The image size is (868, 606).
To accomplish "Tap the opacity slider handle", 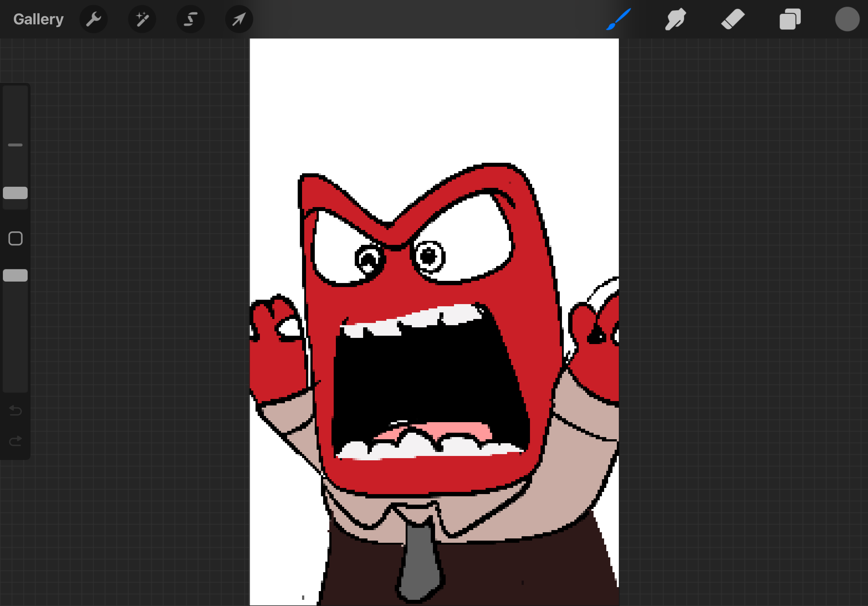I will [x=16, y=276].
